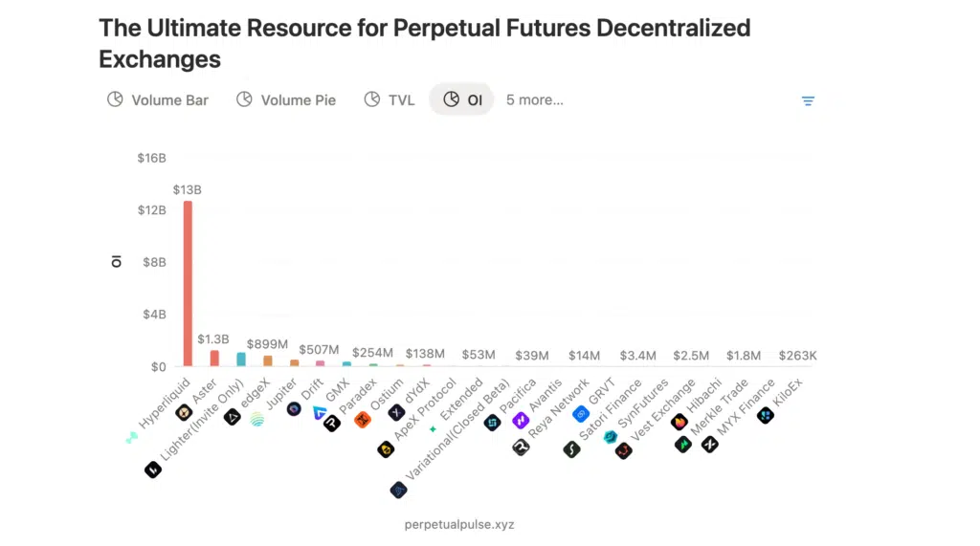The width and height of the screenshot is (980, 546).
Task: Click the Hyperliquid logo icon
Action: [132, 437]
